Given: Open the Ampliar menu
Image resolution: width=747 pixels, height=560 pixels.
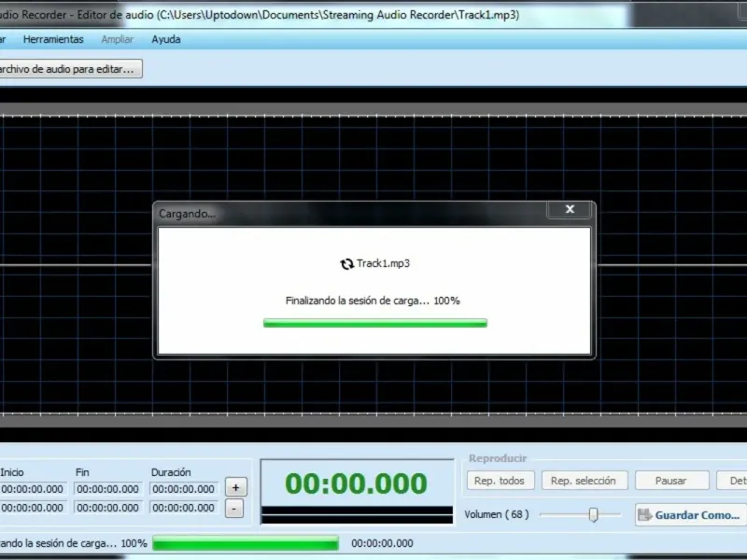Looking at the screenshot, I should pos(118,39).
